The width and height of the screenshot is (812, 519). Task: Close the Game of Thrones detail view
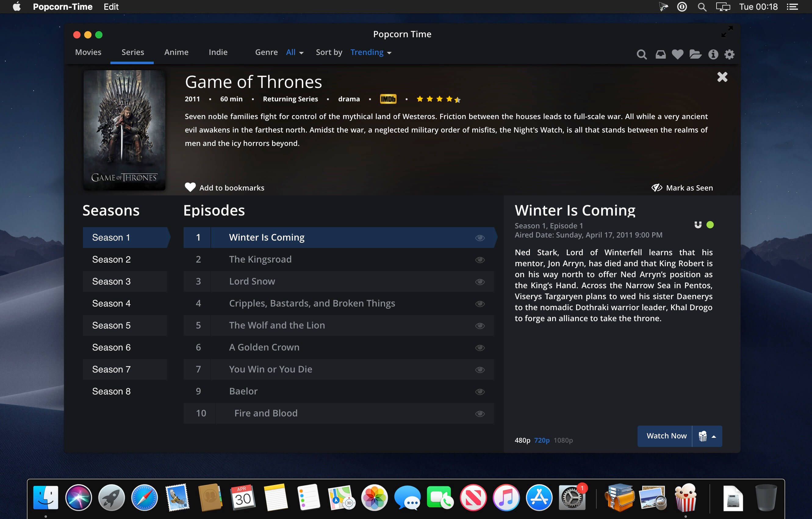click(722, 77)
